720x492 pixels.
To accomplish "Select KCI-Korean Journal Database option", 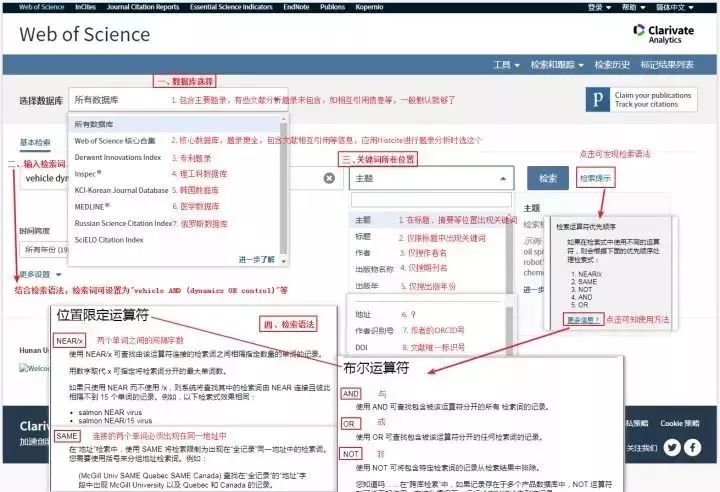I will (x=121, y=190).
